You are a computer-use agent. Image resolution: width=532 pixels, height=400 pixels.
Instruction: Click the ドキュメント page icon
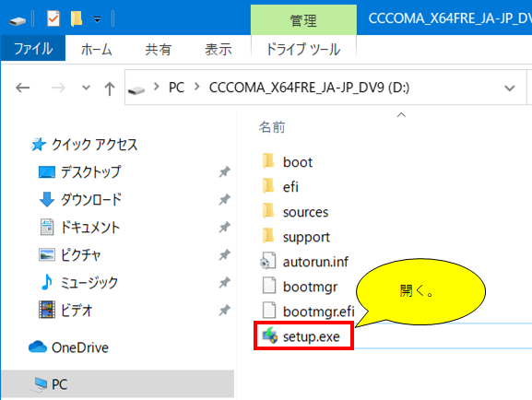[x=47, y=227]
